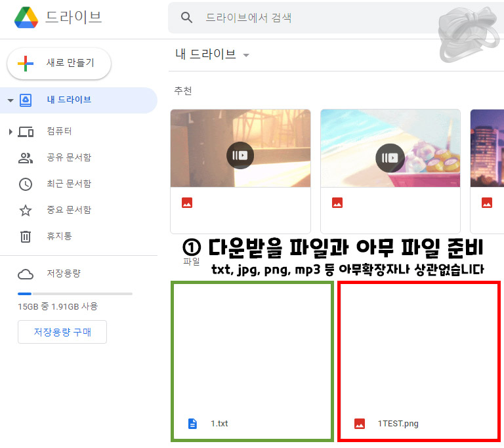Click the 새로 만들기 button
504x448 pixels.
pos(59,64)
